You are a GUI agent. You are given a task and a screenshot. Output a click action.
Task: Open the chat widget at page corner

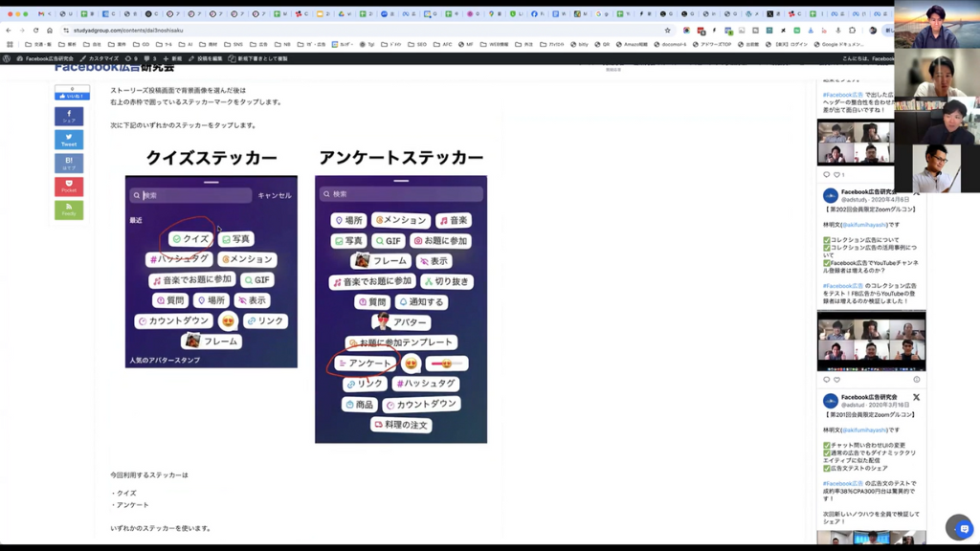click(x=963, y=528)
